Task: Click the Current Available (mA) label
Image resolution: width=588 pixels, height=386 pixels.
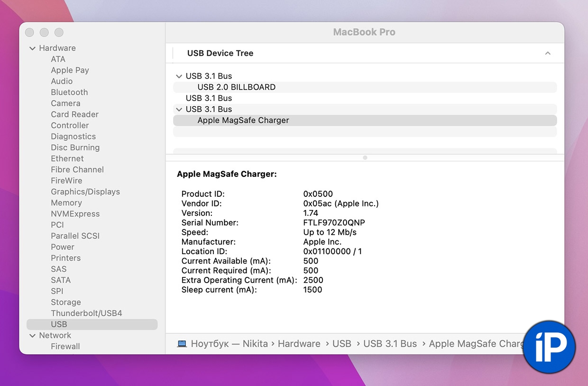Action: pyautogui.click(x=226, y=261)
